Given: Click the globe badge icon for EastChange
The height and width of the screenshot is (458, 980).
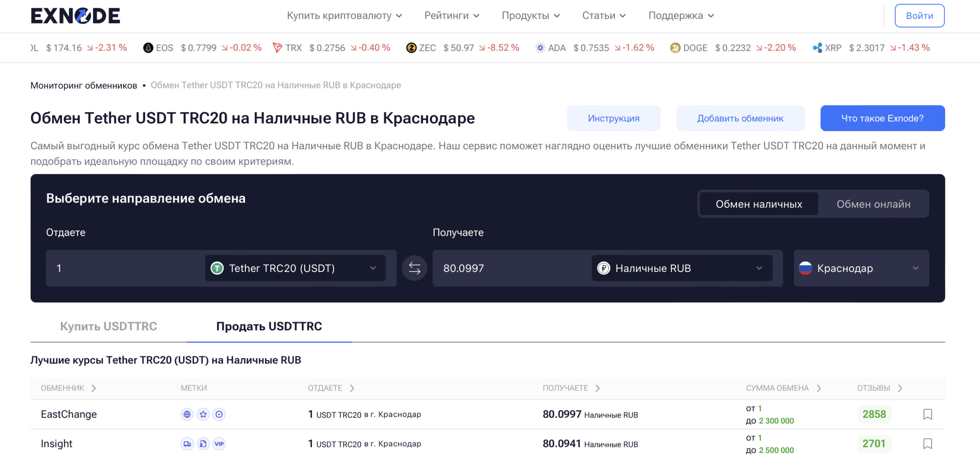Looking at the screenshot, I should click(187, 414).
